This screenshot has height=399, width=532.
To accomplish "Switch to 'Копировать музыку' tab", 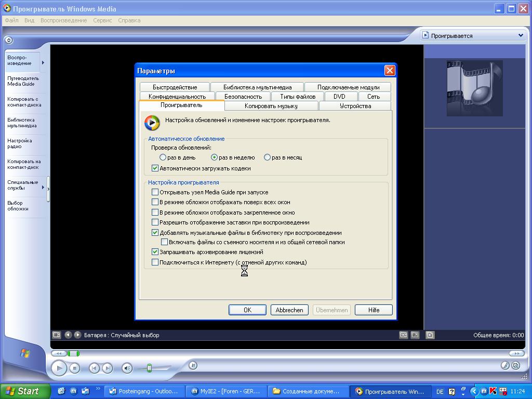I will [271, 106].
